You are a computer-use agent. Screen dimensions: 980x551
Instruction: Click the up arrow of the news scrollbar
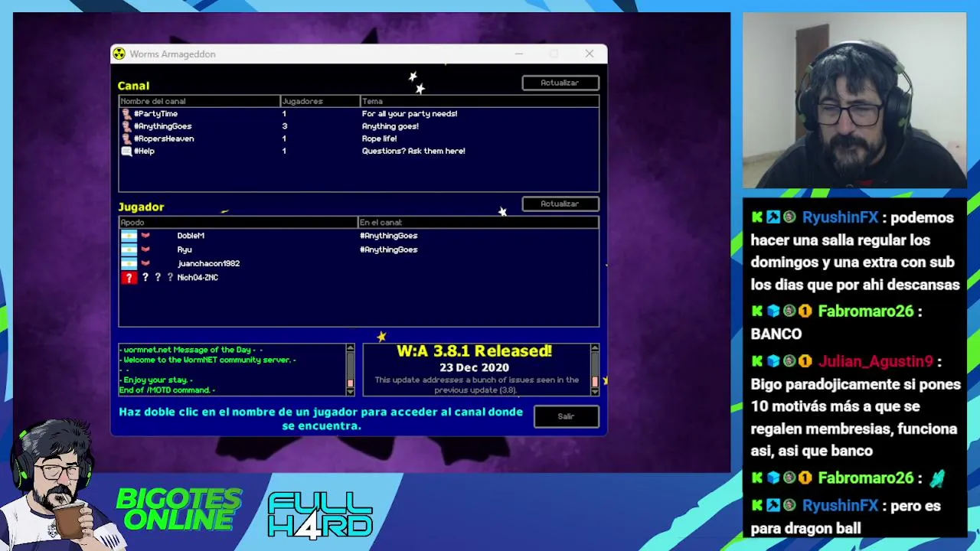(x=595, y=349)
